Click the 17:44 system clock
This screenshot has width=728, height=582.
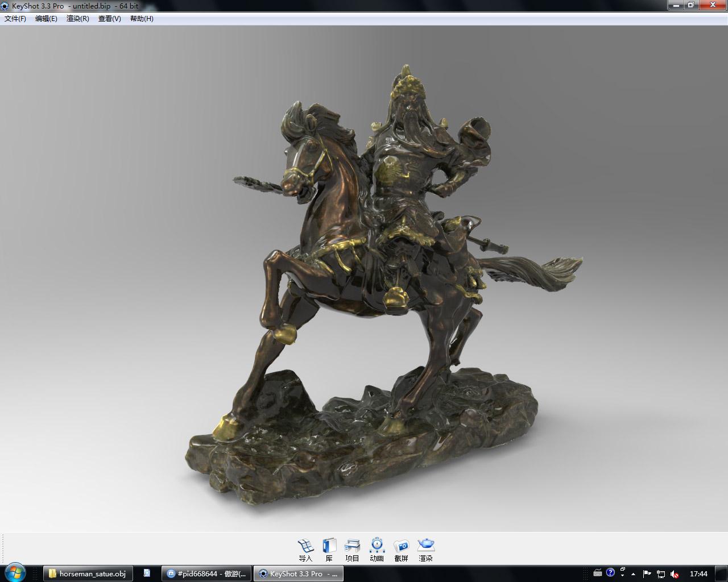pos(698,574)
